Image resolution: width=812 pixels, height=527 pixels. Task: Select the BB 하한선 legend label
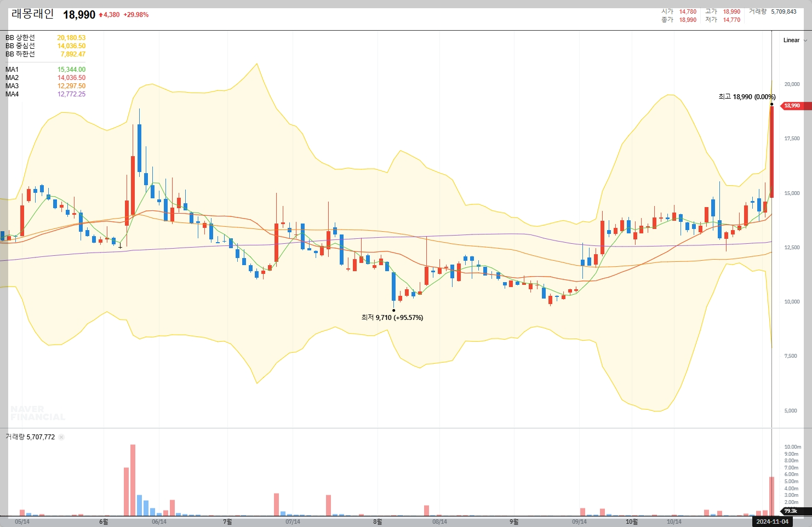coord(20,54)
